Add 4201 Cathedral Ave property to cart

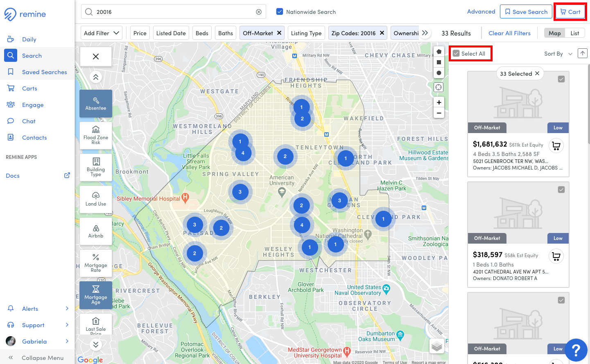pyautogui.click(x=556, y=256)
